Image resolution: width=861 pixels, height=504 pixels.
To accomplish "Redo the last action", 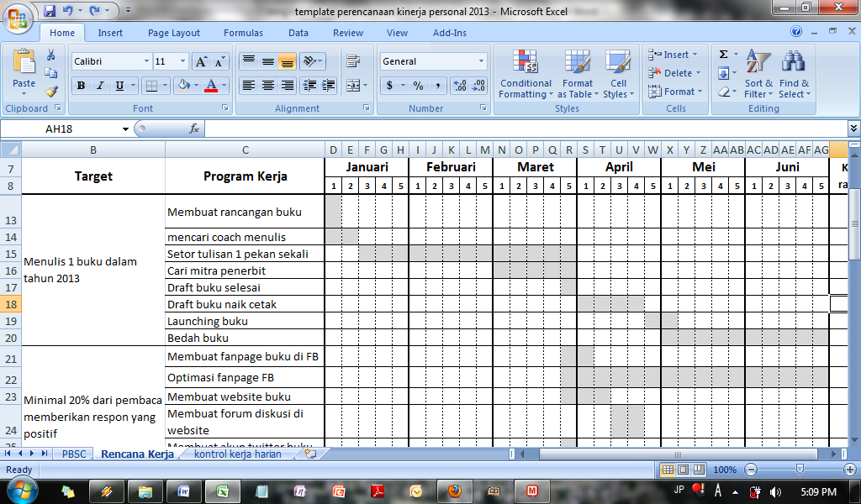I will tap(94, 10).
